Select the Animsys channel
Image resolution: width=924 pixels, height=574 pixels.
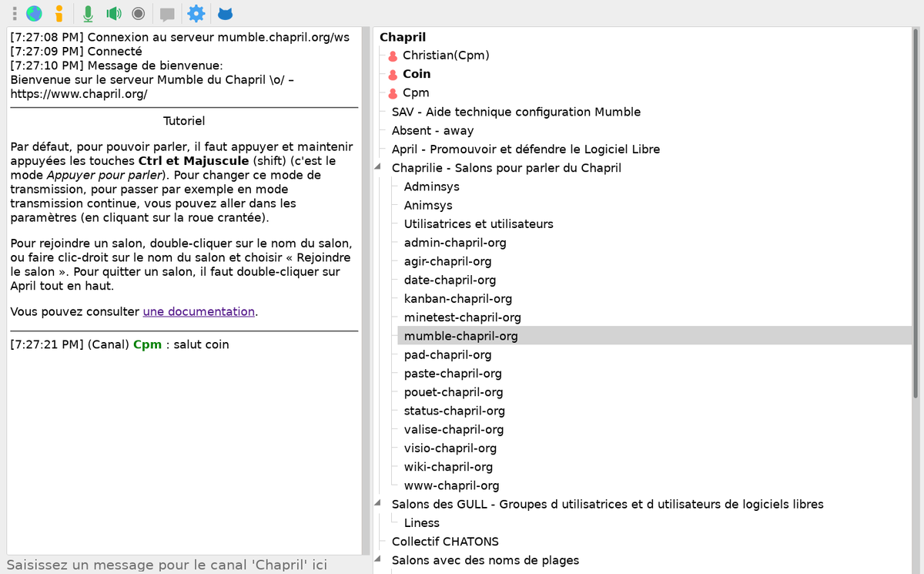[428, 205]
